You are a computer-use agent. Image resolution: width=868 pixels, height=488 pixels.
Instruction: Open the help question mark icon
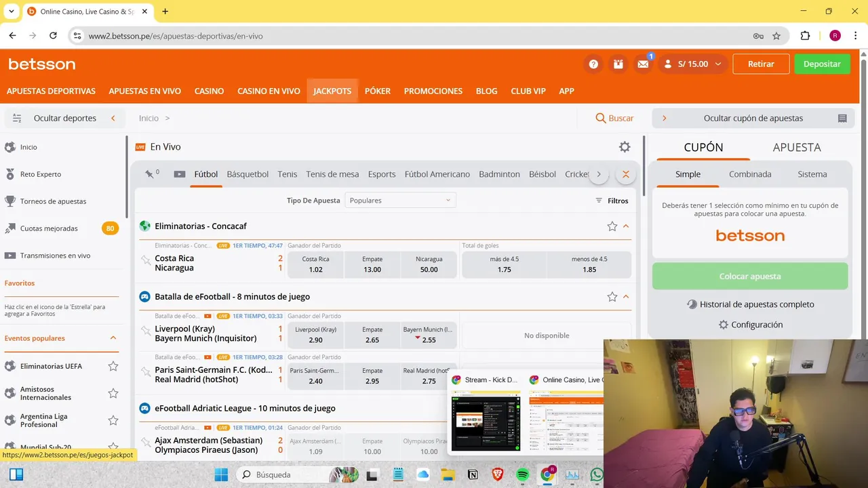pos(593,64)
